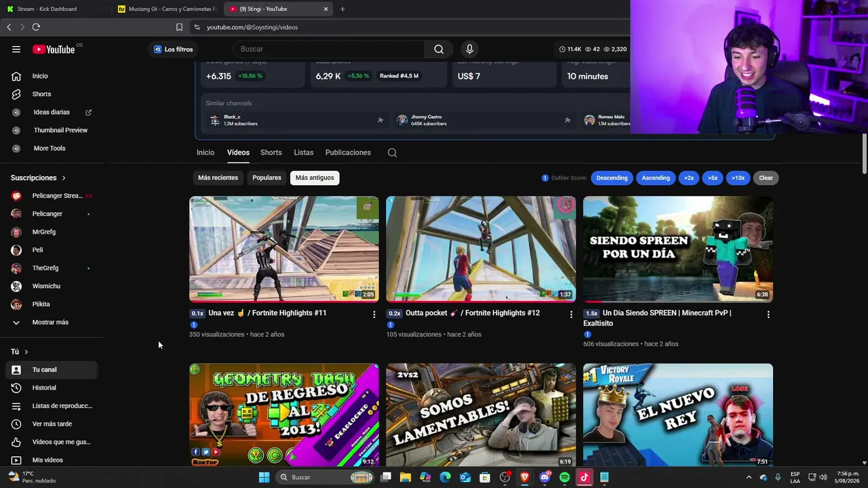The image size is (868, 488).
Task: Sort videos by Más recientes
Action: pyautogui.click(x=218, y=178)
